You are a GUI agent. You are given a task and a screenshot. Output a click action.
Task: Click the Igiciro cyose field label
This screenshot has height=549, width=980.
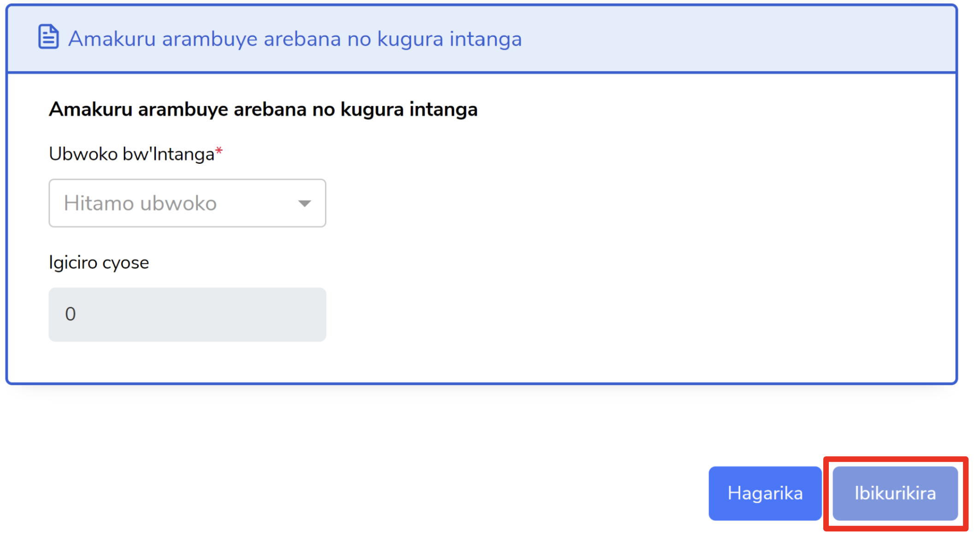pos(99,263)
